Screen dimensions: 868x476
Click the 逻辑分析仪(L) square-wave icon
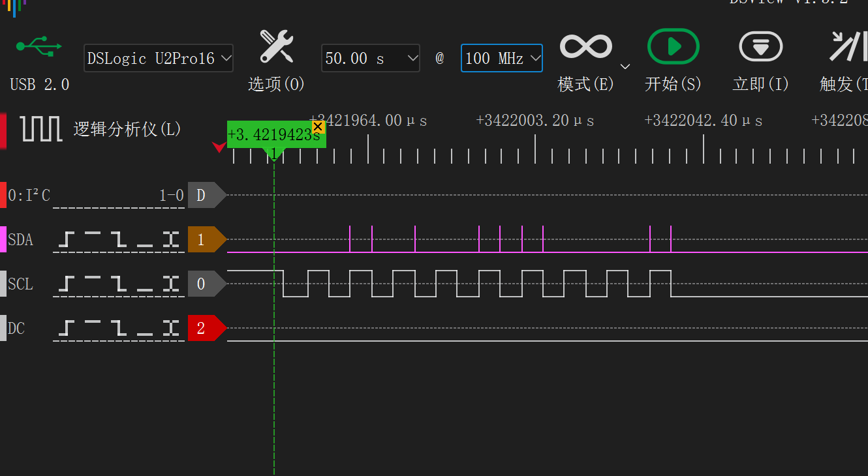pos(41,128)
